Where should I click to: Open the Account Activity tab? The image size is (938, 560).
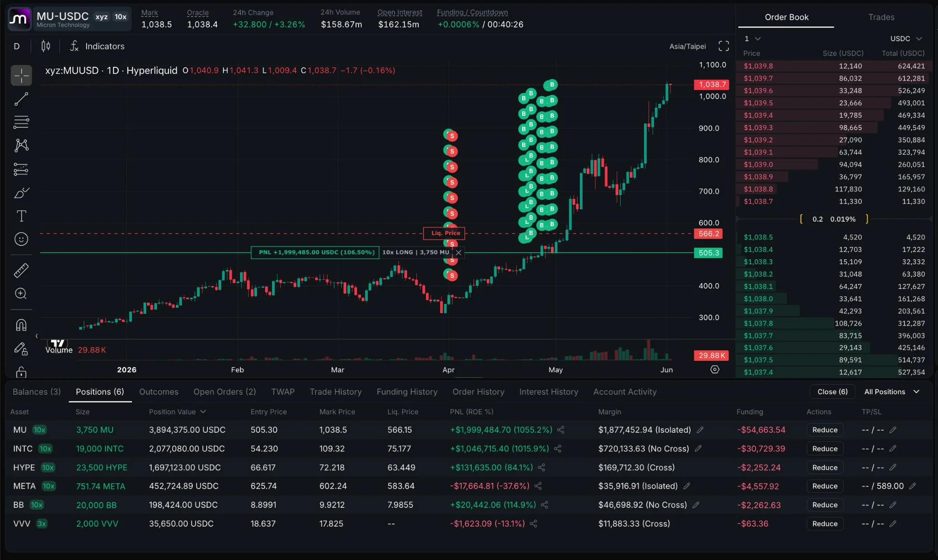pyautogui.click(x=625, y=392)
